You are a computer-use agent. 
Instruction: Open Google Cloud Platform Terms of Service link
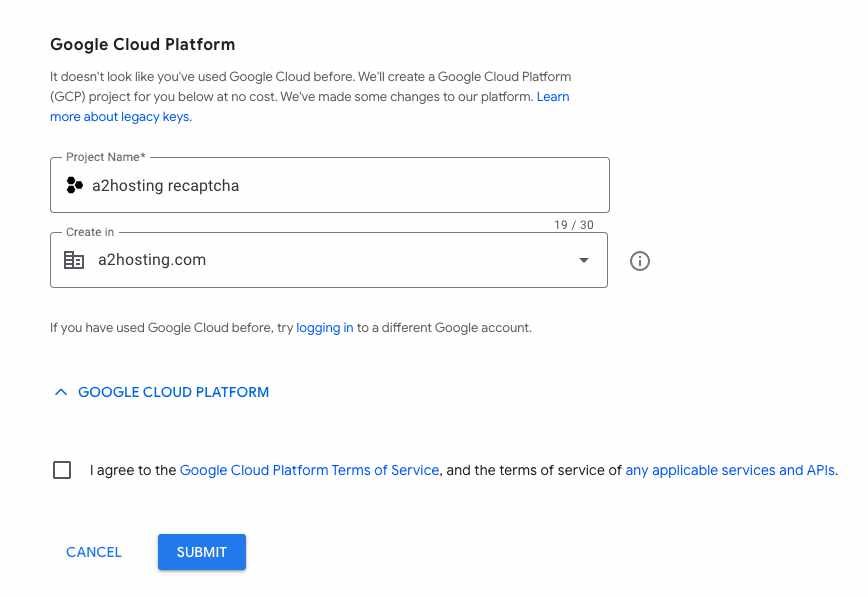(309, 470)
